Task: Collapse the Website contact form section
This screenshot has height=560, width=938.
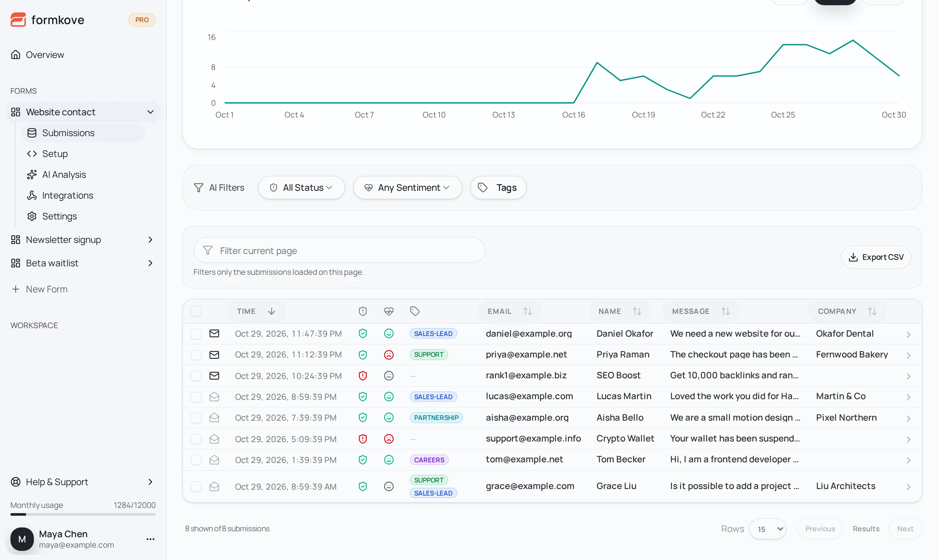Action: 83,112
